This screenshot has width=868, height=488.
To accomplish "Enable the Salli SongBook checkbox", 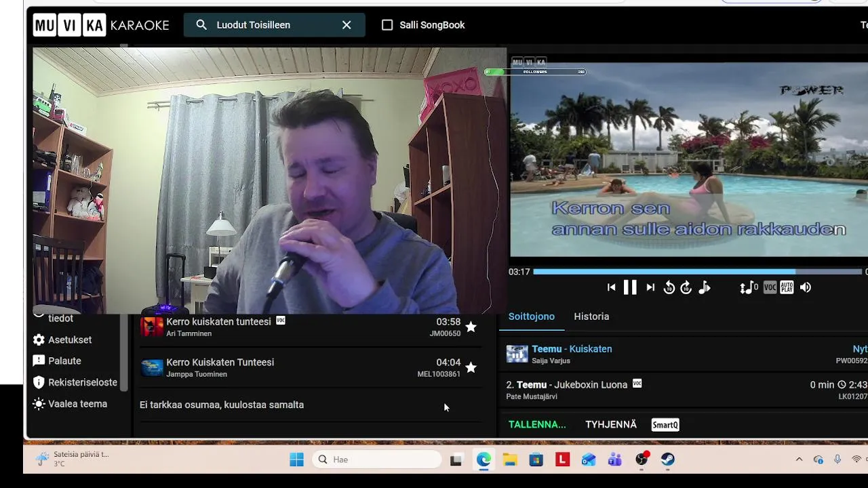I will pos(387,25).
